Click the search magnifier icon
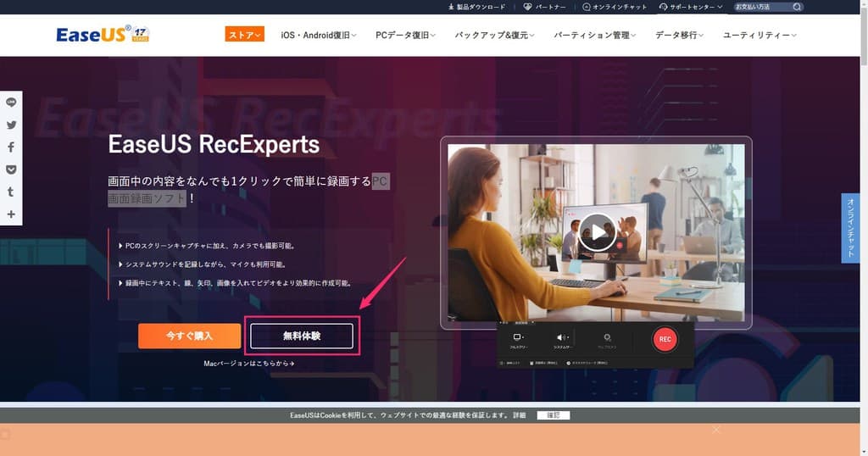The image size is (868, 456). point(797,7)
